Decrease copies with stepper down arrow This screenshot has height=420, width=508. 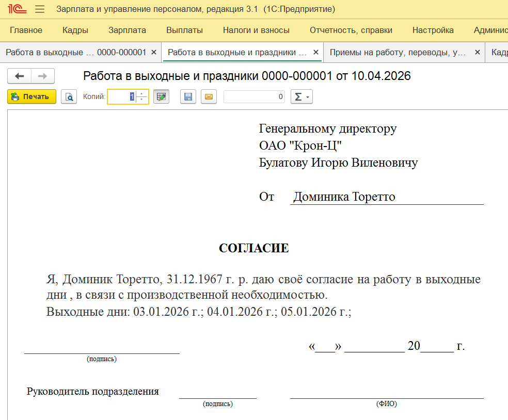(x=141, y=100)
